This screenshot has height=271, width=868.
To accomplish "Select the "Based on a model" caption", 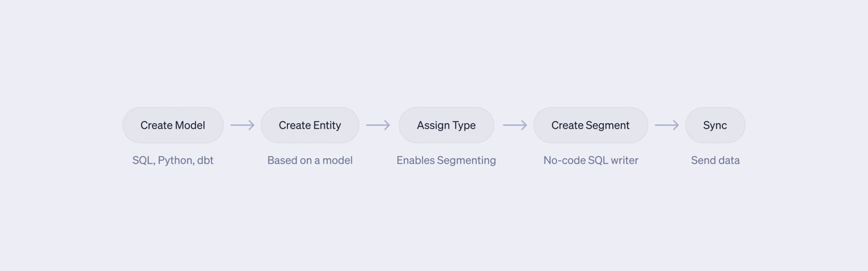I will click(310, 160).
